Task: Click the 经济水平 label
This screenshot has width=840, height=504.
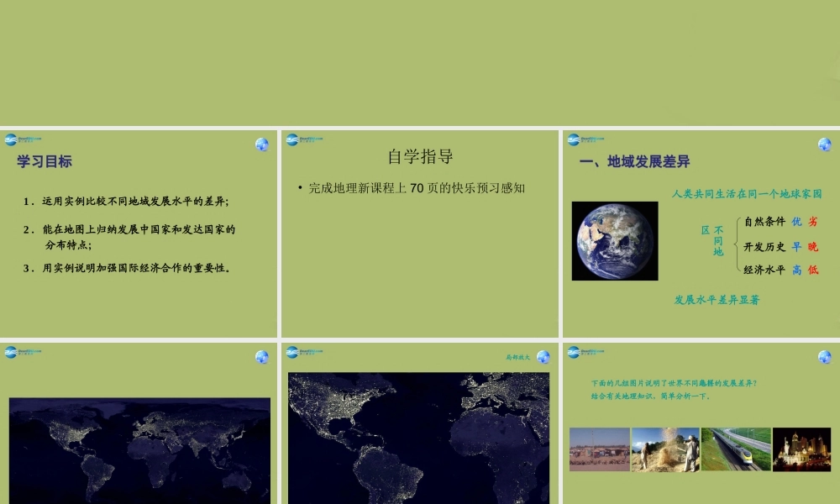Action: point(764,270)
